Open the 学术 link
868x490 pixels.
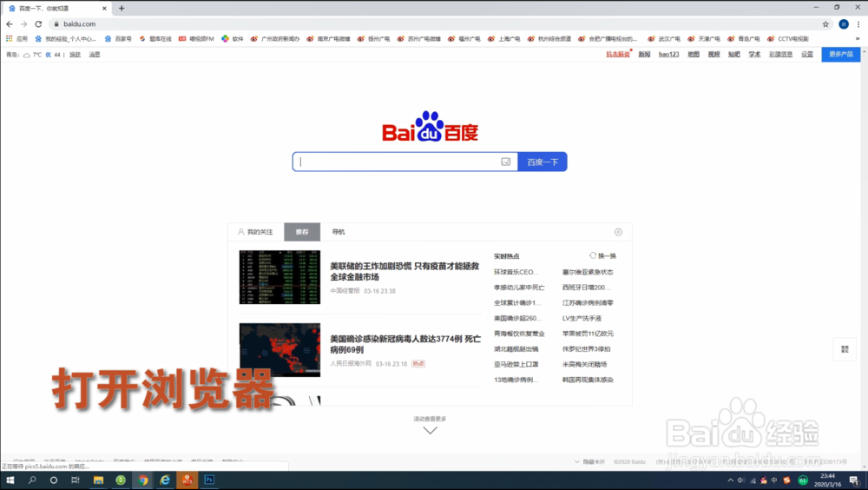(754, 55)
